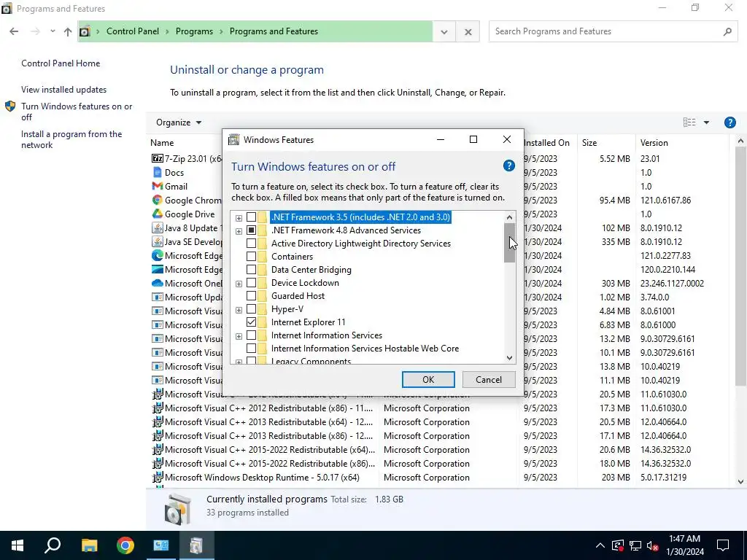Image resolution: width=747 pixels, height=560 pixels.
Task: Enable the Hyper-V checkbox
Action: [x=251, y=309]
